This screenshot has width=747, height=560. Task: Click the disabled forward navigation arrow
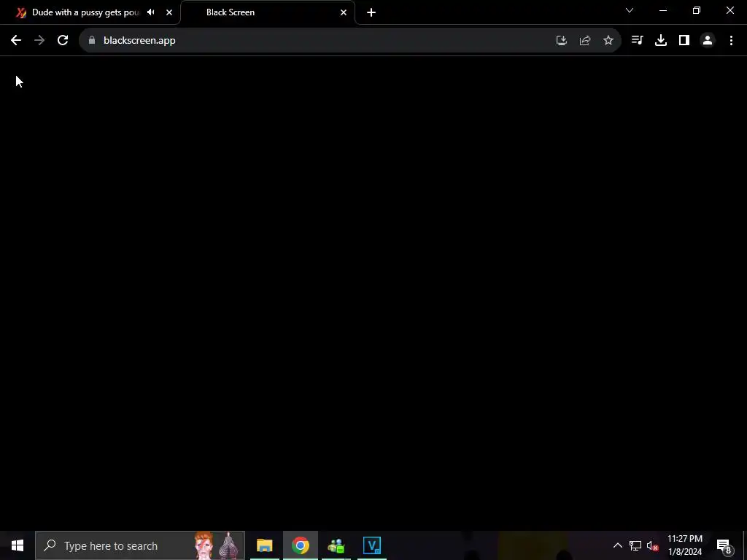point(39,41)
